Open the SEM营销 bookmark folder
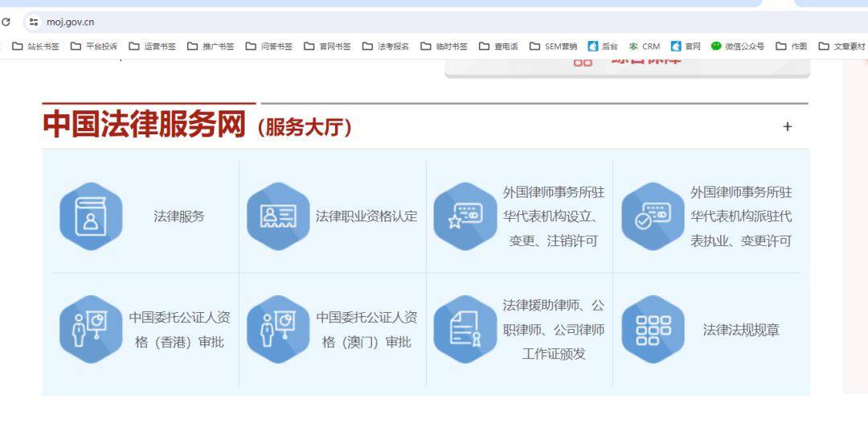868x440 pixels. pos(554,46)
